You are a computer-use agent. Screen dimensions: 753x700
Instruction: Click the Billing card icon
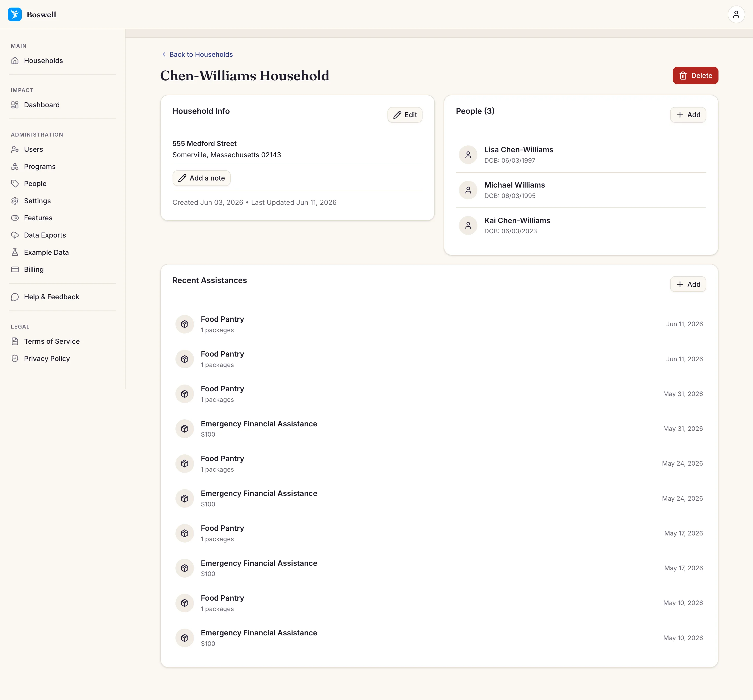pos(15,269)
